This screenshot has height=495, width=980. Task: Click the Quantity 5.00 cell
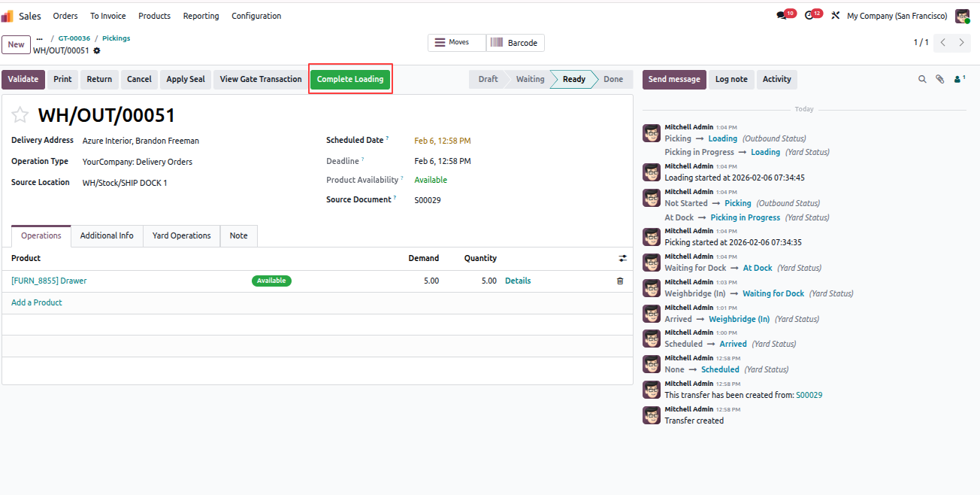488,281
